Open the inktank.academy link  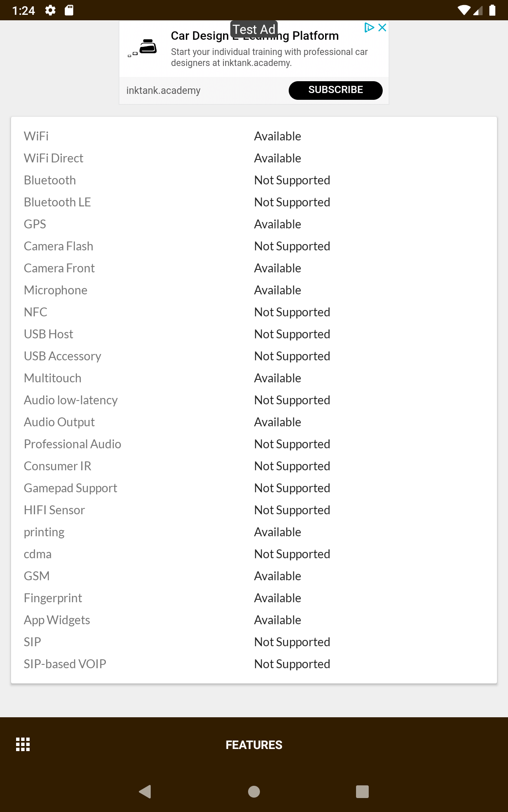163,91
